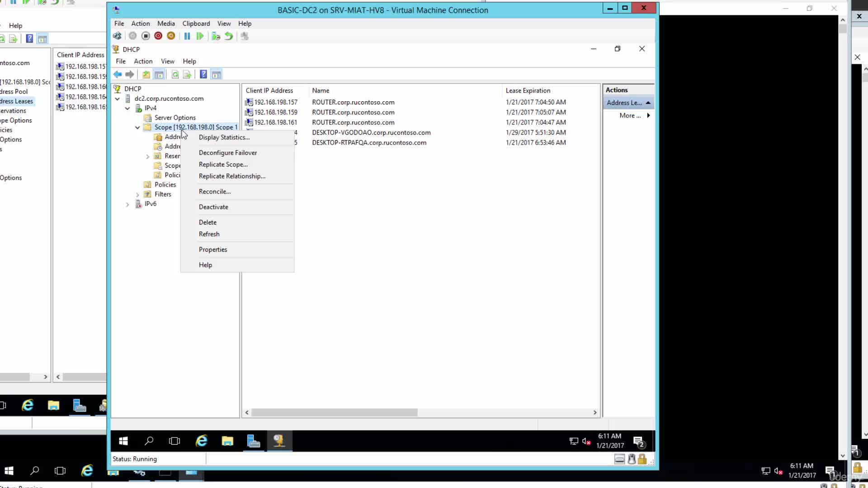Collapse the dc2.corp.rucontoso.com node
This screenshot has height=488, width=868.
tap(118, 99)
